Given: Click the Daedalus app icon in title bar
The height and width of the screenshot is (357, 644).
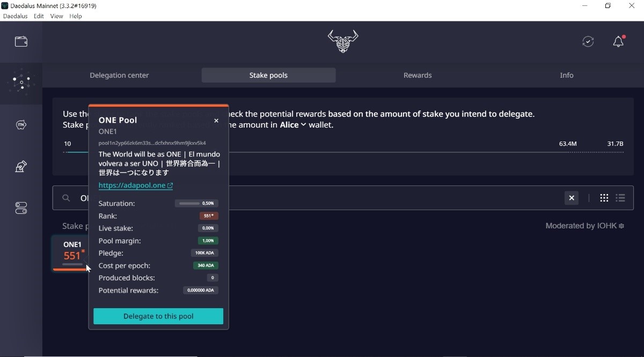Looking at the screenshot, I should point(5,5).
